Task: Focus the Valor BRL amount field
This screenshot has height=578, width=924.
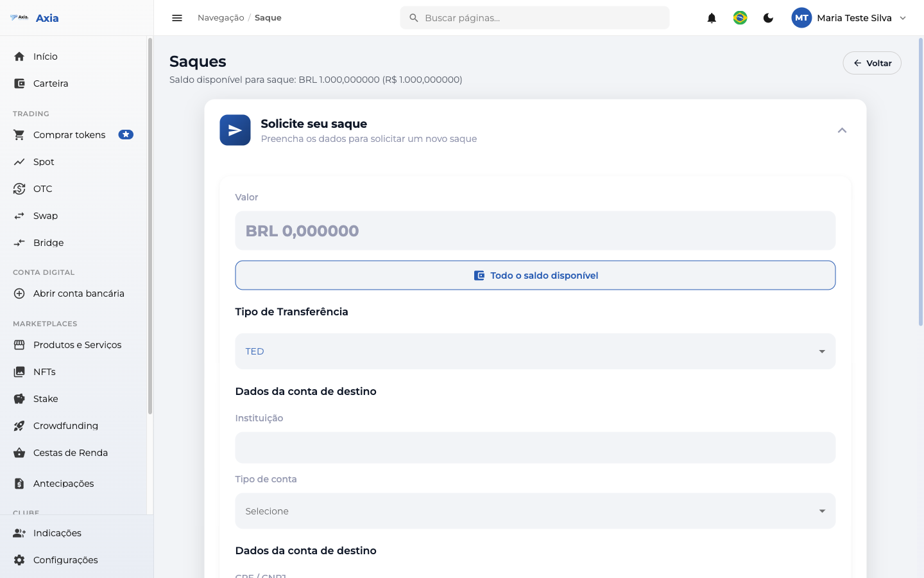Action: 535,231
